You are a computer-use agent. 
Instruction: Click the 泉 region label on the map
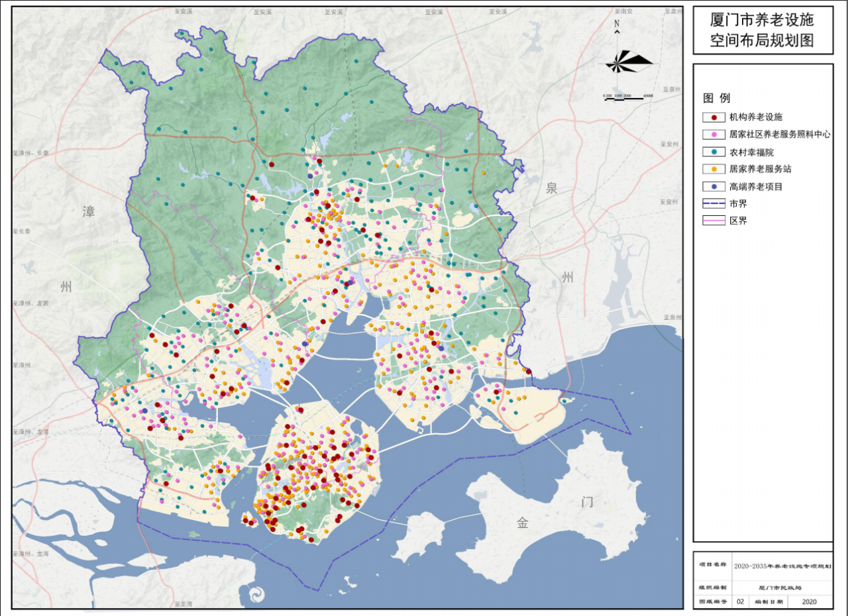coord(551,188)
